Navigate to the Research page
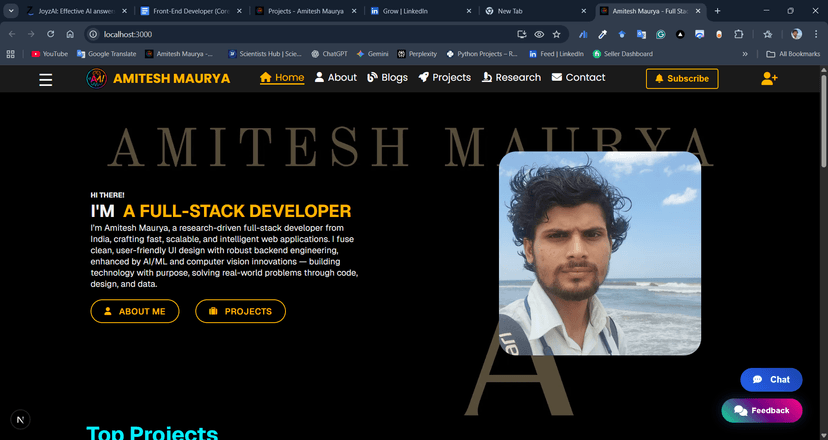 point(510,77)
